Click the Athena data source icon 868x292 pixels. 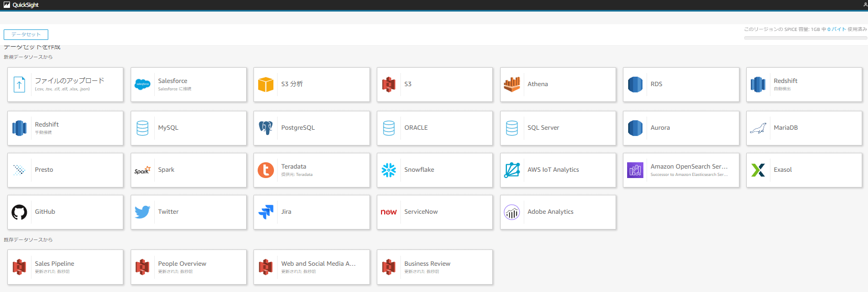click(x=512, y=84)
